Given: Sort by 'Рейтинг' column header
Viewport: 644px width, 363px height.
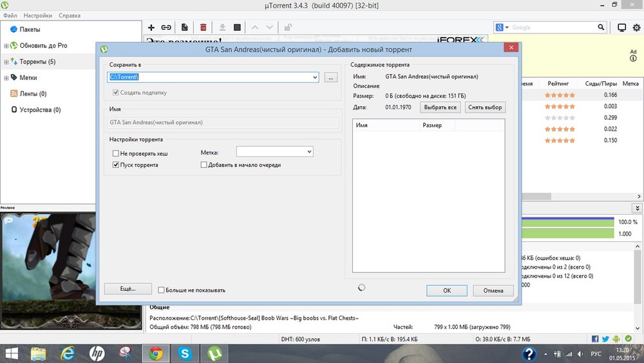Looking at the screenshot, I should (558, 84).
